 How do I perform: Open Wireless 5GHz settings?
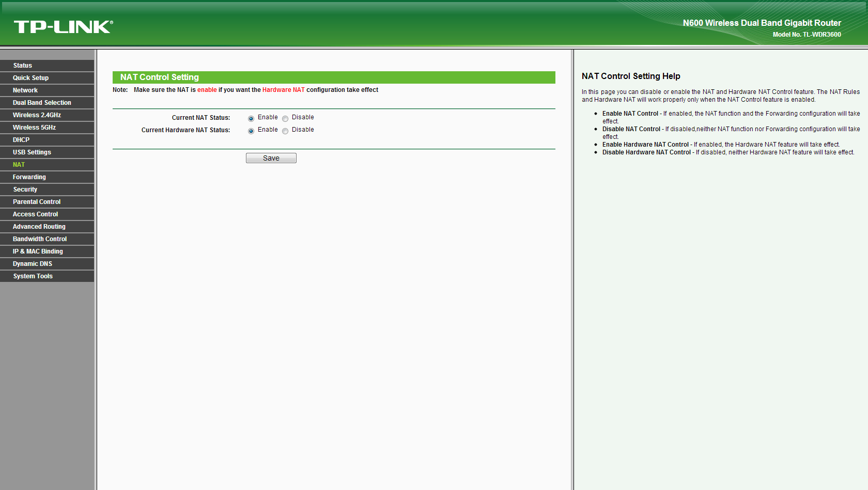click(47, 128)
